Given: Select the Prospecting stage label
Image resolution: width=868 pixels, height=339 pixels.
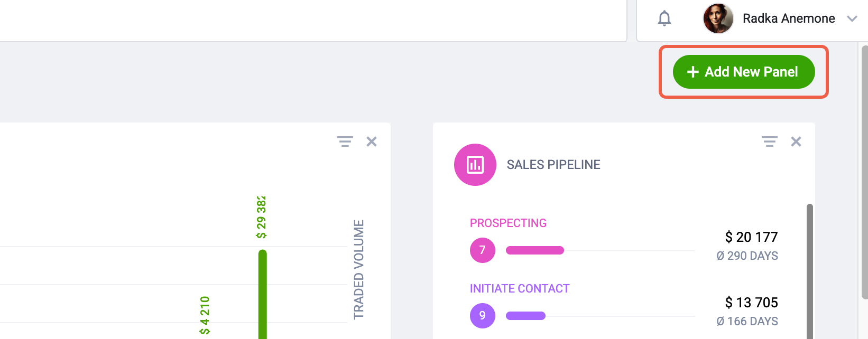Looking at the screenshot, I should click(x=508, y=223).
